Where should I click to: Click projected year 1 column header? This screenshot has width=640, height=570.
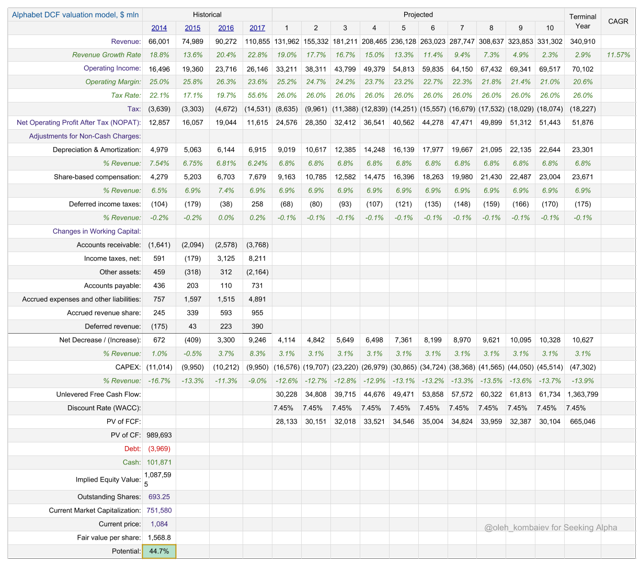point(287,28)
